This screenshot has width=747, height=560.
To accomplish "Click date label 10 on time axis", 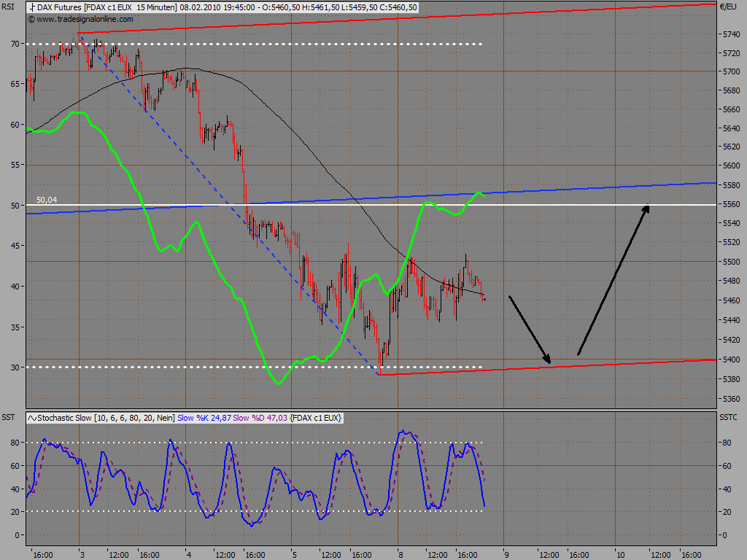I will click(620, 555).
